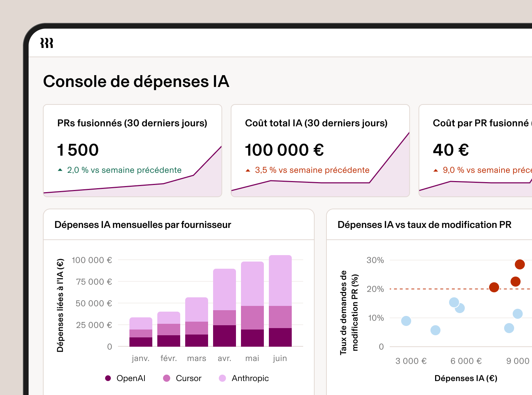Click the 1 500 value
Viewport: 532px width, 395px height.
tap(78, 150)
